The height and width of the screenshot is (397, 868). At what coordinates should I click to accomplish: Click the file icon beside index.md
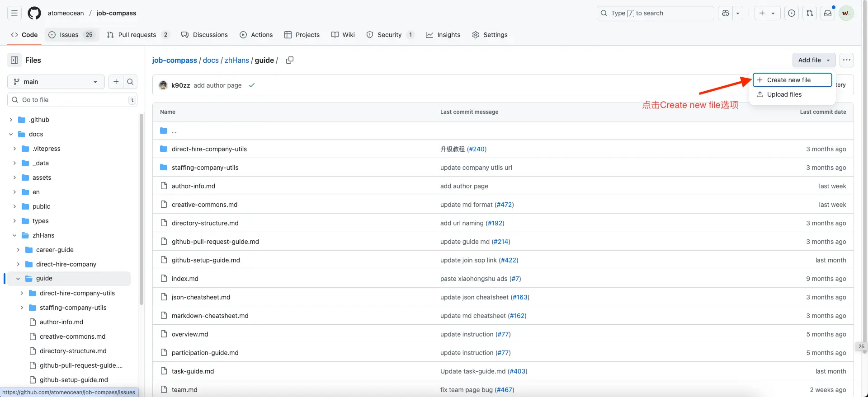(164, 279)
